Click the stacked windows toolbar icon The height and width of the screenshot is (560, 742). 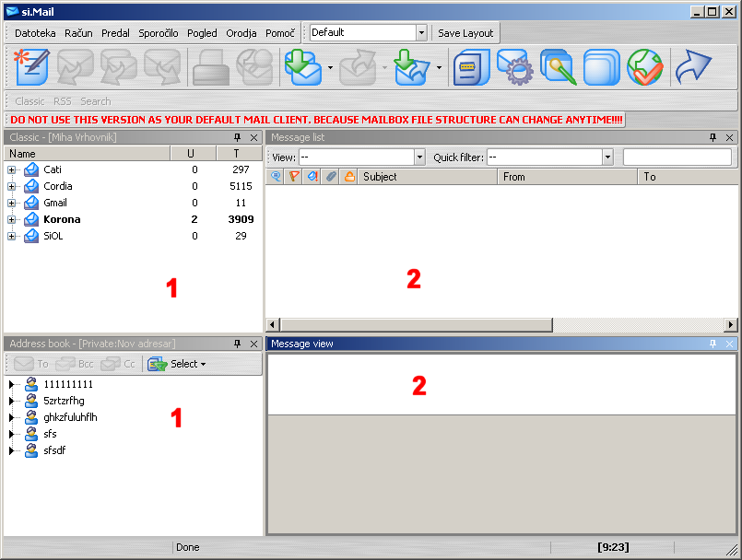(602, 67)
